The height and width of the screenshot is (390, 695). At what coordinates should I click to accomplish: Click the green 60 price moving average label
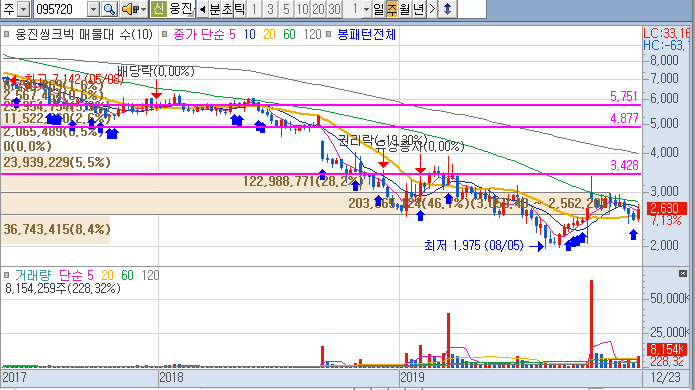[289, 35]
